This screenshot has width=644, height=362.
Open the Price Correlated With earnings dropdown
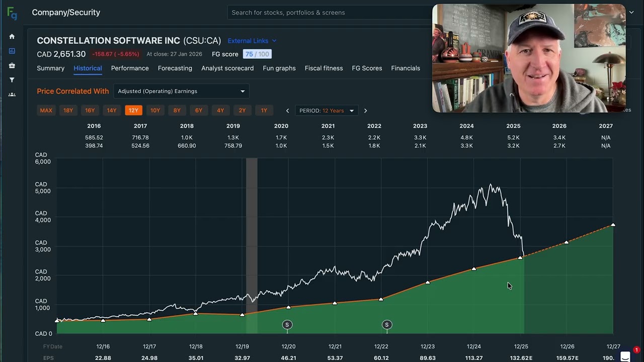click(181, 91)
